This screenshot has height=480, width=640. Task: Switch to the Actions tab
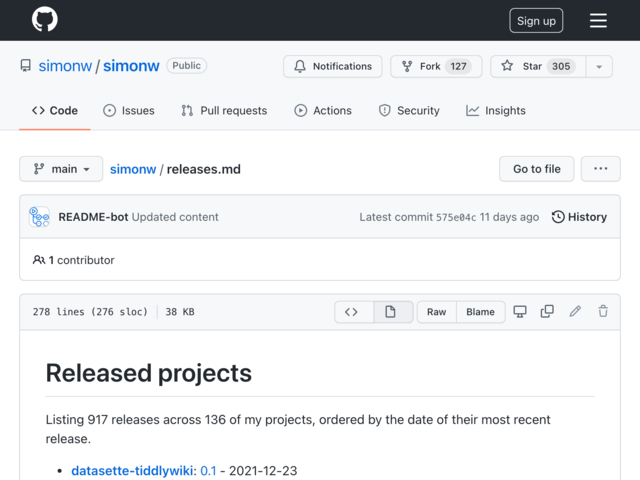(323, 111)
